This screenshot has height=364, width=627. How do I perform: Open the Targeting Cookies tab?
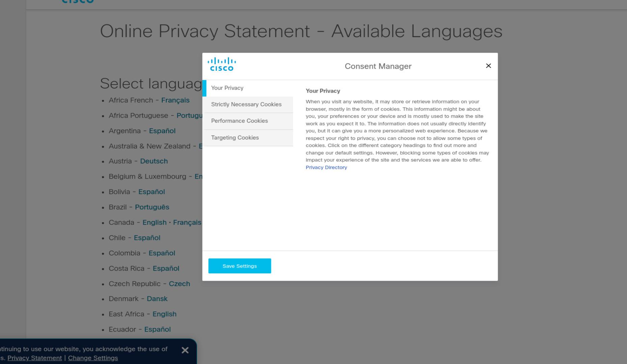[x=248, y=138]
